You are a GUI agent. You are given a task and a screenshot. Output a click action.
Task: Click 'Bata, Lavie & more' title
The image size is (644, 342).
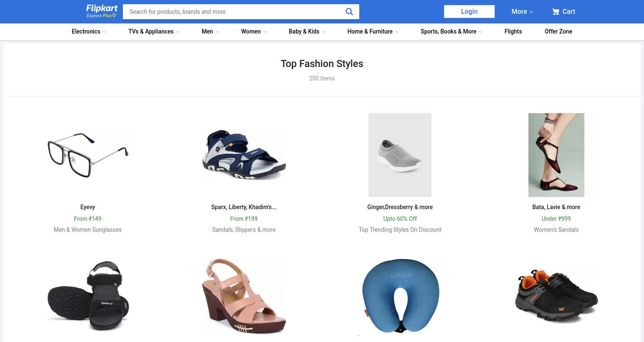pyautogui.click(x=556, y=207)
